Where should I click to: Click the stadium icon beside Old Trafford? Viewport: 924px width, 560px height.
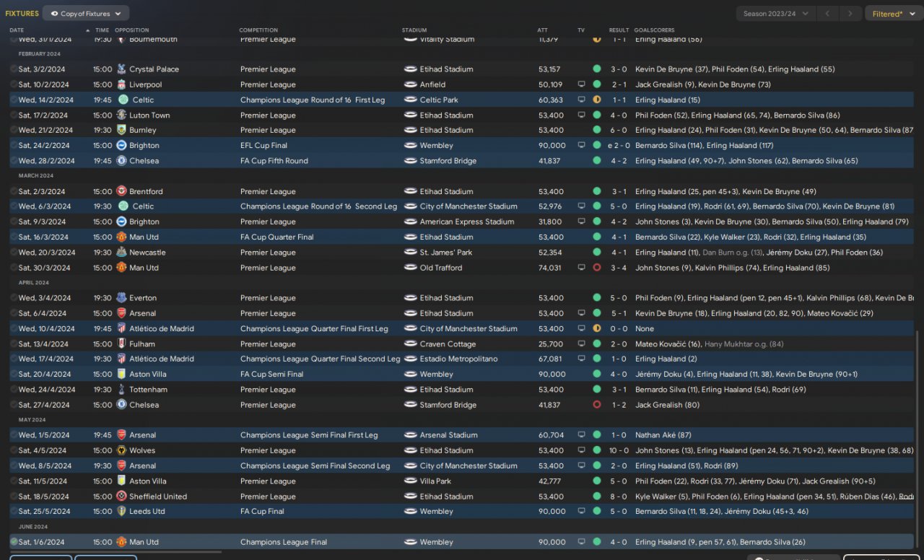coord(411,268)
